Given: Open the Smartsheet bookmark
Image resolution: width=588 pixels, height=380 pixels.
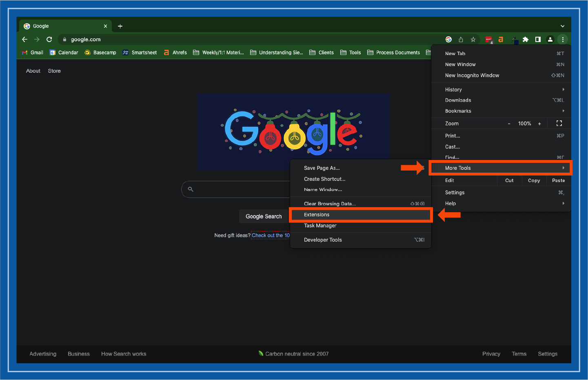Looking at the screenshot, I should pyautogui.click(x=140, y=53).
